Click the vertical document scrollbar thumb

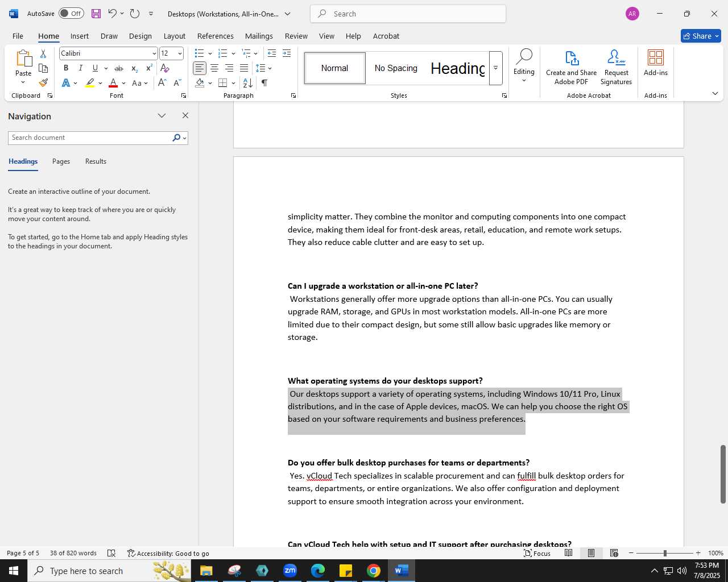(x=723, y=474)
